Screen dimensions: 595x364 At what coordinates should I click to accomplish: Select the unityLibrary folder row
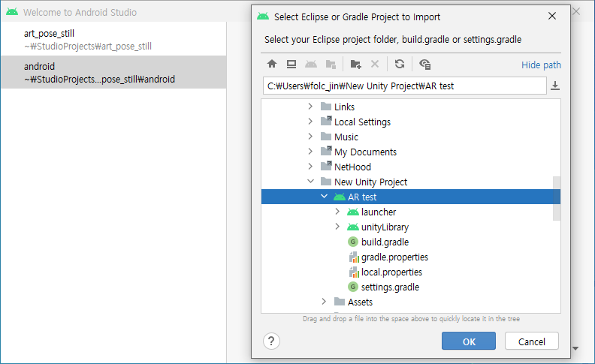click(x=411, y=227)
